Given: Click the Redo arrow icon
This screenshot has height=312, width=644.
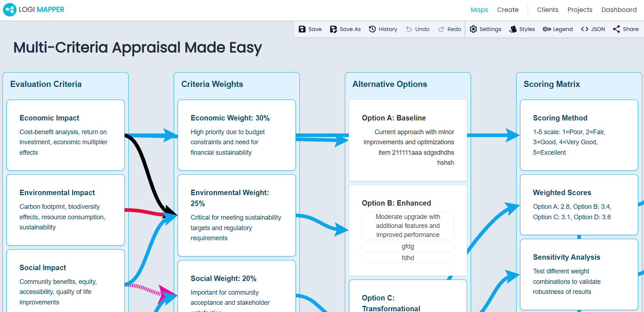Looking at the screenshot, I should pos(441,29).
